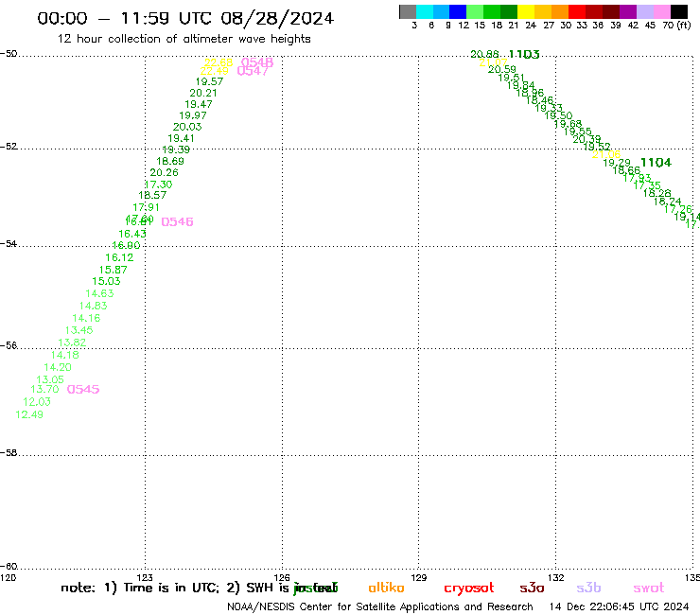700x615 pixels.
Task: Click wave height value 19.47
Action: point(199,104)
